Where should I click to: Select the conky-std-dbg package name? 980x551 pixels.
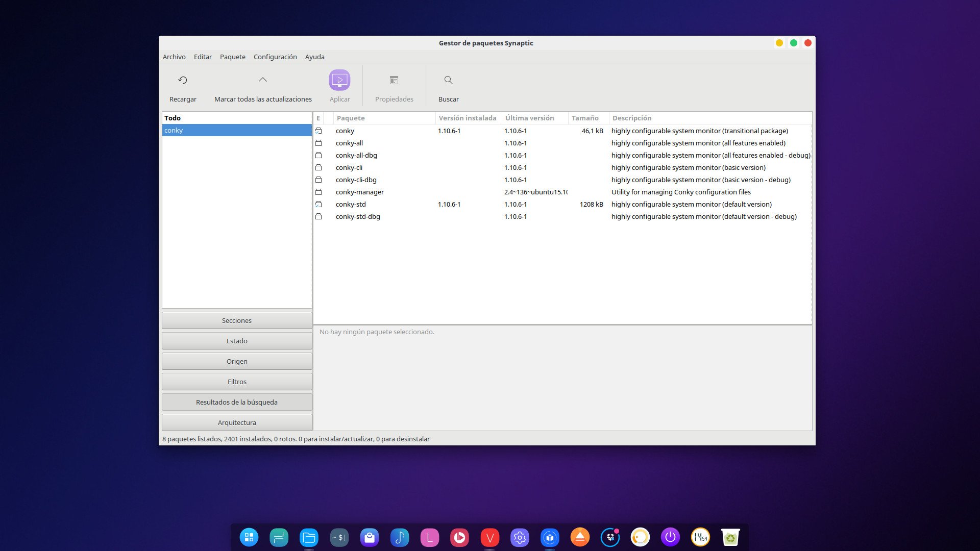(358, 217)
